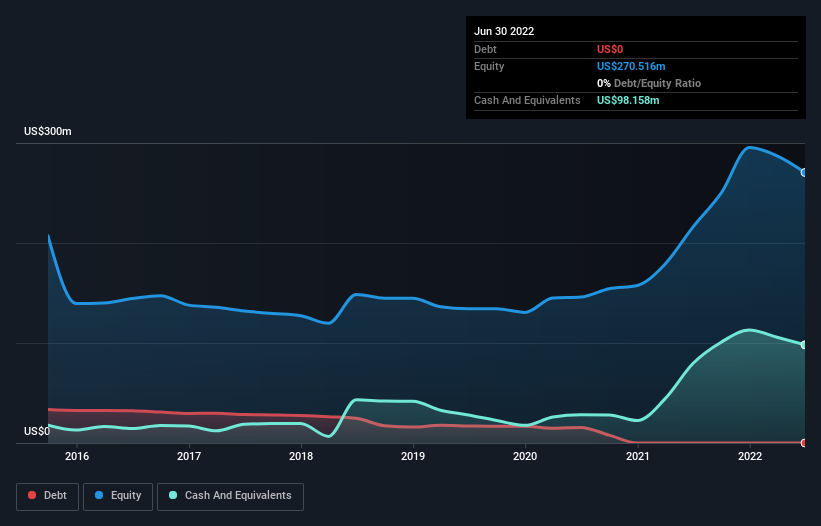Click the US$98.158m cash value

[x=628, y=100]
